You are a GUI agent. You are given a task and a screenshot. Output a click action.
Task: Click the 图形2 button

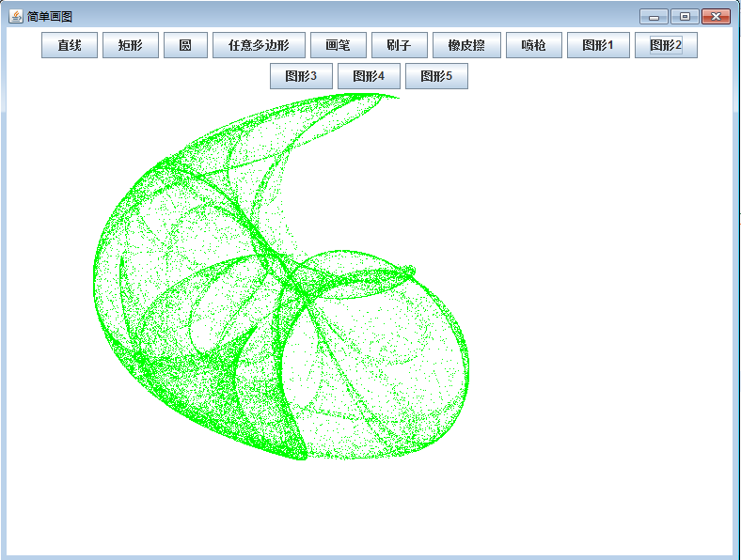(666, 45)
